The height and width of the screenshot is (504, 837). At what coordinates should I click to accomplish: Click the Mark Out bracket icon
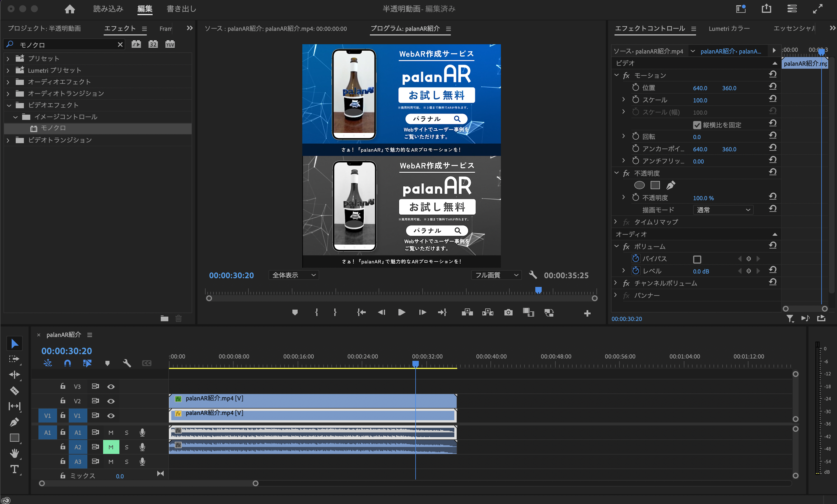335,313
